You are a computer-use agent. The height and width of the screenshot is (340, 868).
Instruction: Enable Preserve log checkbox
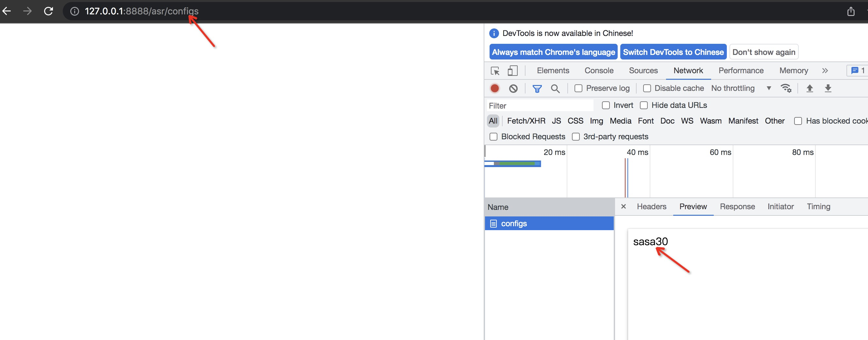(578, 88)
